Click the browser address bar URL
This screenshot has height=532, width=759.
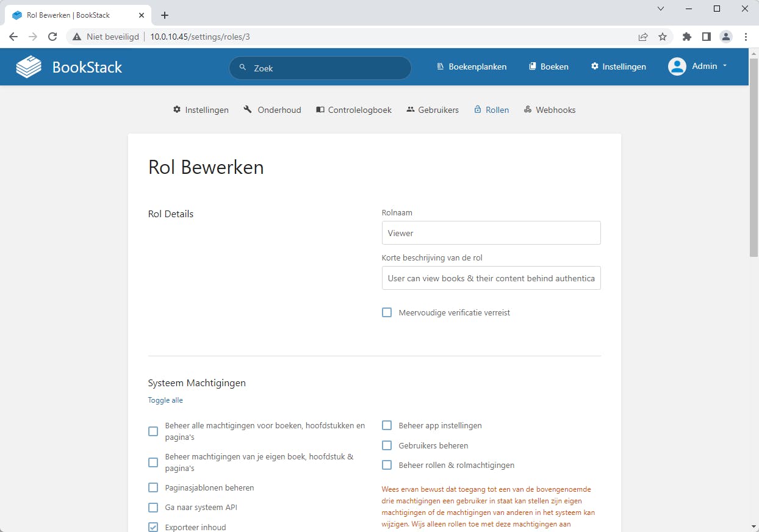click(200, 37)
